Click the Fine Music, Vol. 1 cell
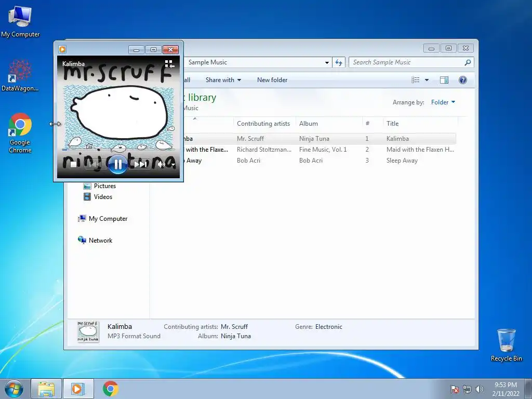 click(x=323, y=150)
